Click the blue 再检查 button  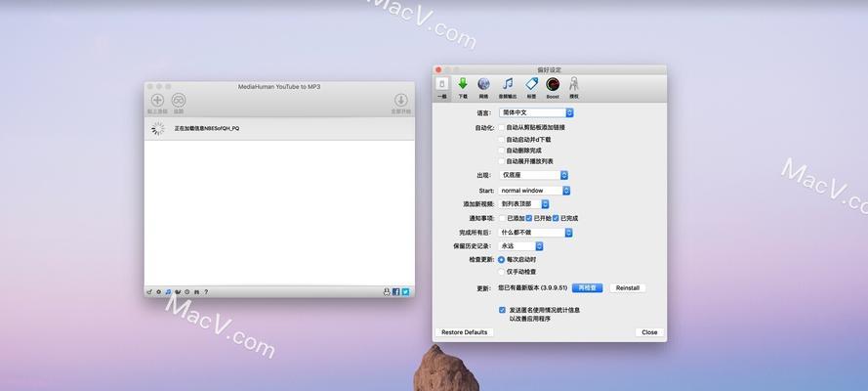pyautogui.click(x=587, y=288)
